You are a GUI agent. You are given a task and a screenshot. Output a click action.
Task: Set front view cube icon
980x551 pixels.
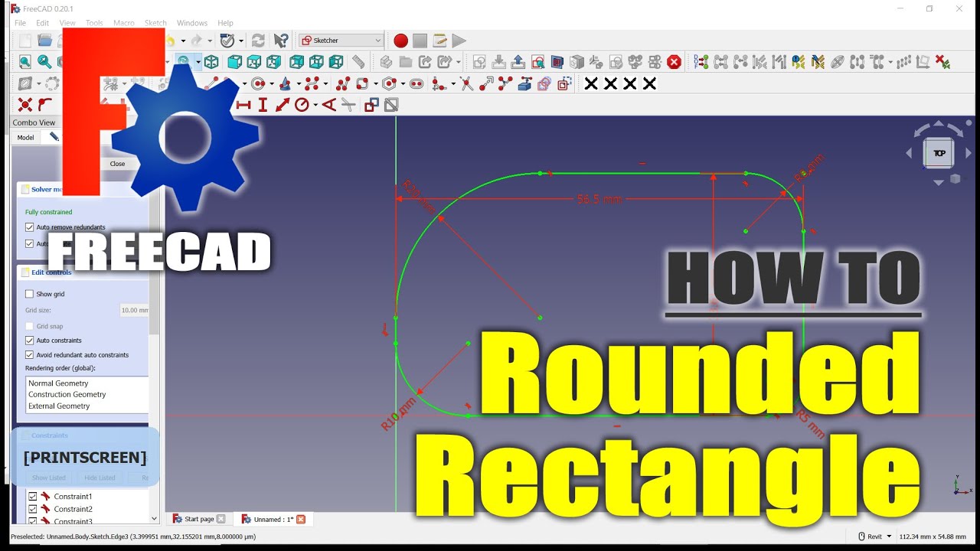pos(234,62)
